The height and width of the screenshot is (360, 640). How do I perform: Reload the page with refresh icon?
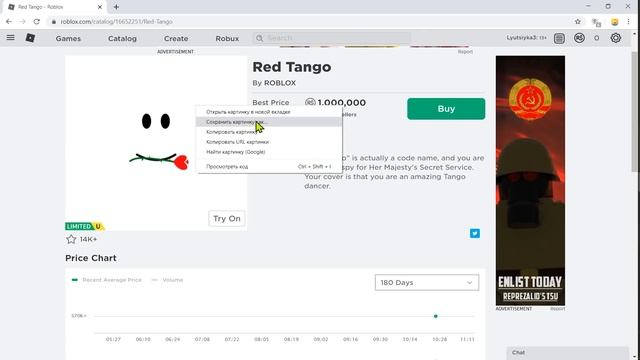coord(37,22)
